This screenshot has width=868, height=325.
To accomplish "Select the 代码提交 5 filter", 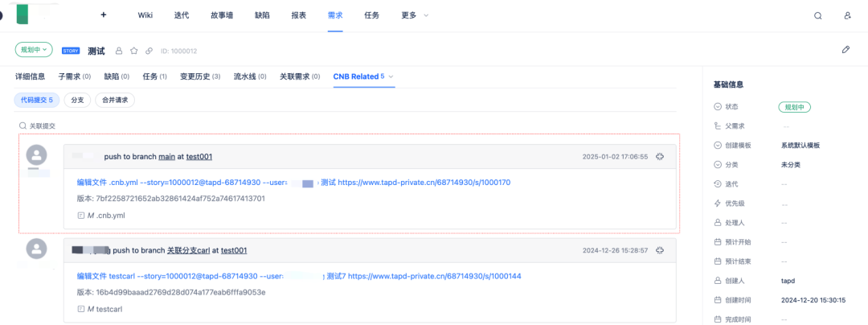I will point(36,101).
